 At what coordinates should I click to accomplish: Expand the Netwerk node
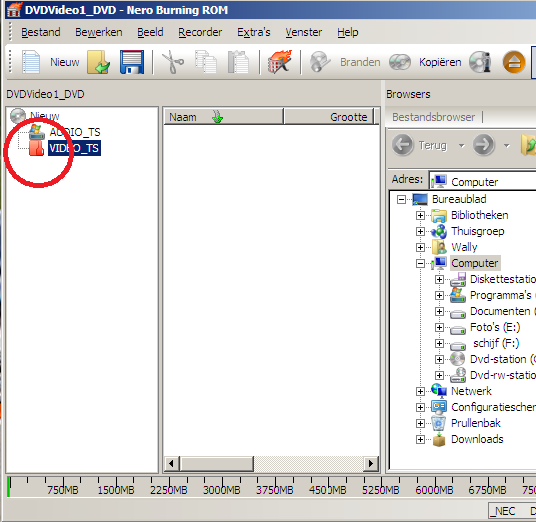click(420, 391)
